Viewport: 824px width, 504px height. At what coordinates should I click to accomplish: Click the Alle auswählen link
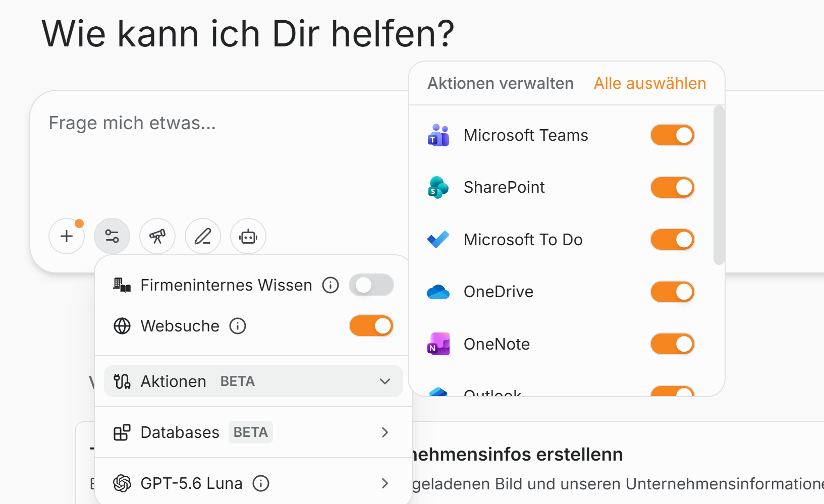pyautogui.click(x=650, y=83)
